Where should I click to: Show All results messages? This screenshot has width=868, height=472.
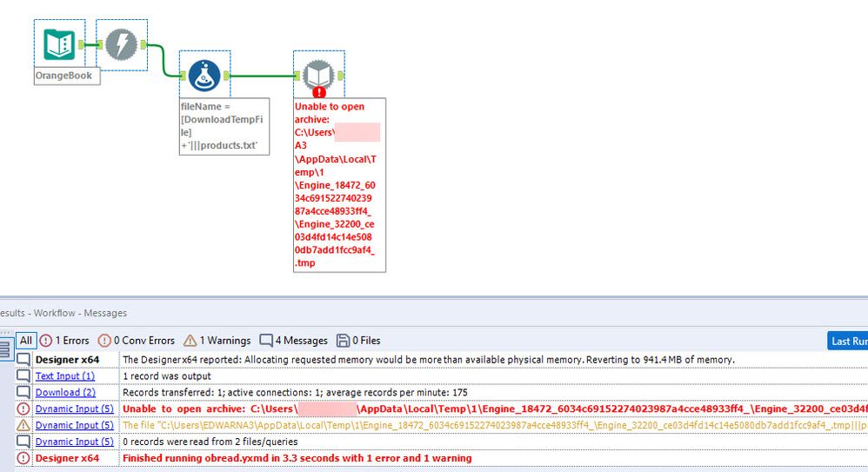[26, 340]
